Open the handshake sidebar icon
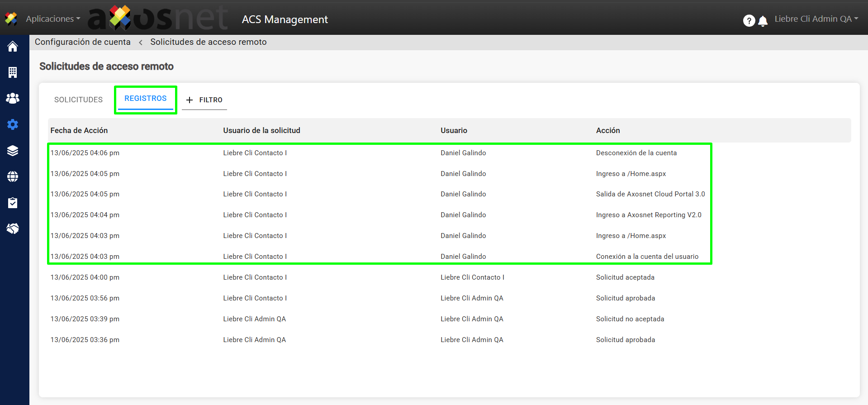 point(13,229)
